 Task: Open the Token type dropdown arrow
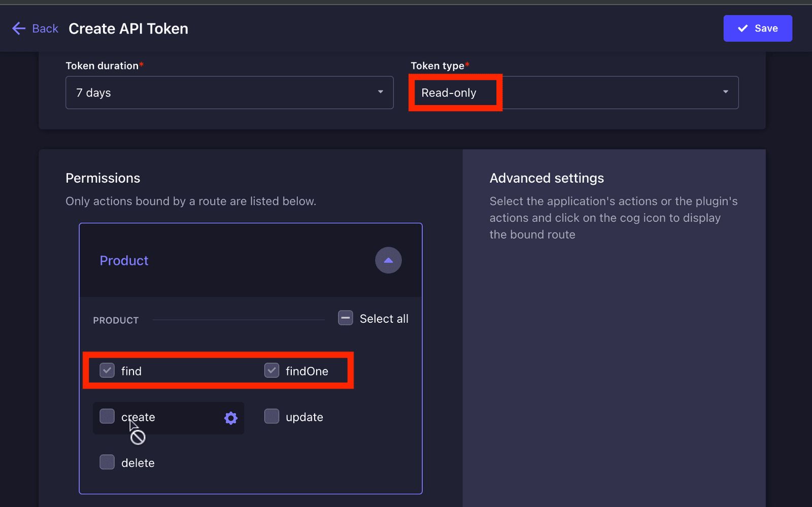point(726,92)
